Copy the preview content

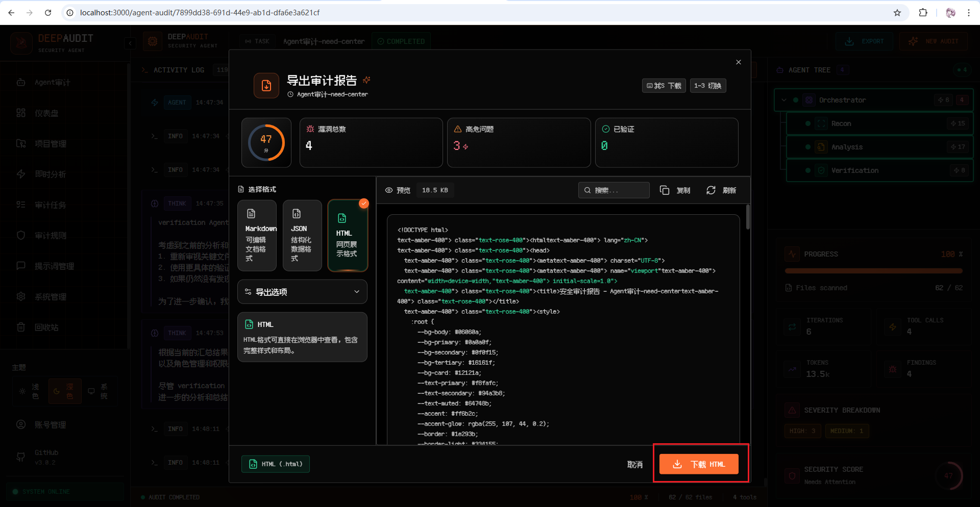pyautogui.click(x=675, y=190)
